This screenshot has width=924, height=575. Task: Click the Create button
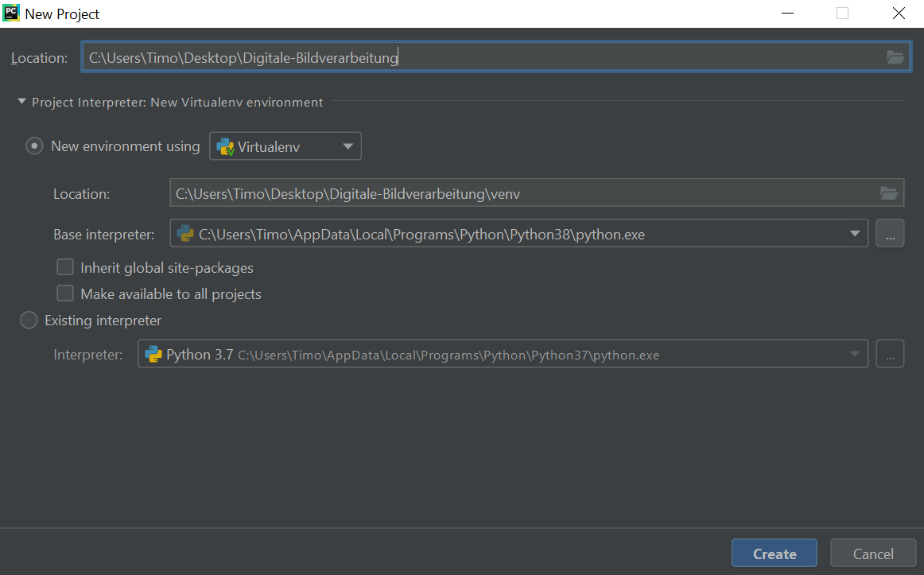tap(775, 554)
